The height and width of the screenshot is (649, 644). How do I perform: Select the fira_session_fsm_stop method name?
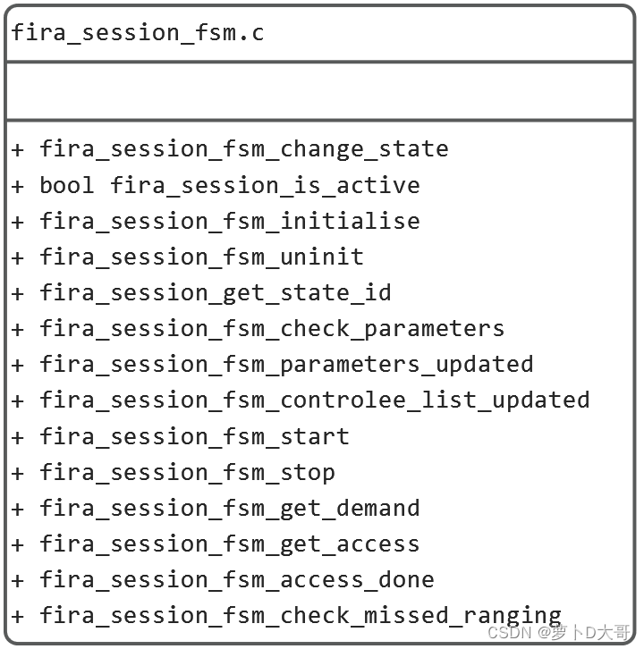(x=187, y=472)
